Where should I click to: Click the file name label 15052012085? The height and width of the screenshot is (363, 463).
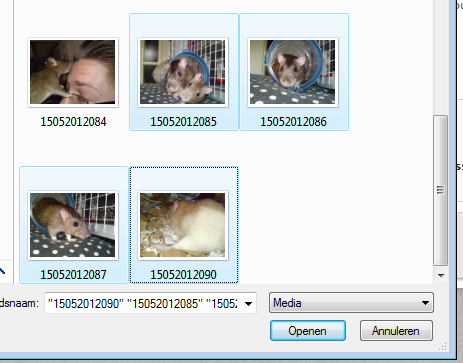pyautogui.click(x=183, y=122)
